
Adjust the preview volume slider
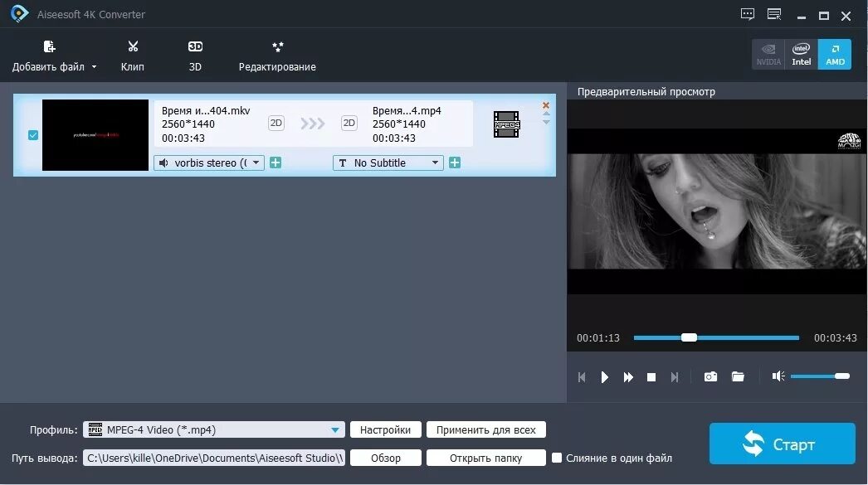tap(820, 376)
